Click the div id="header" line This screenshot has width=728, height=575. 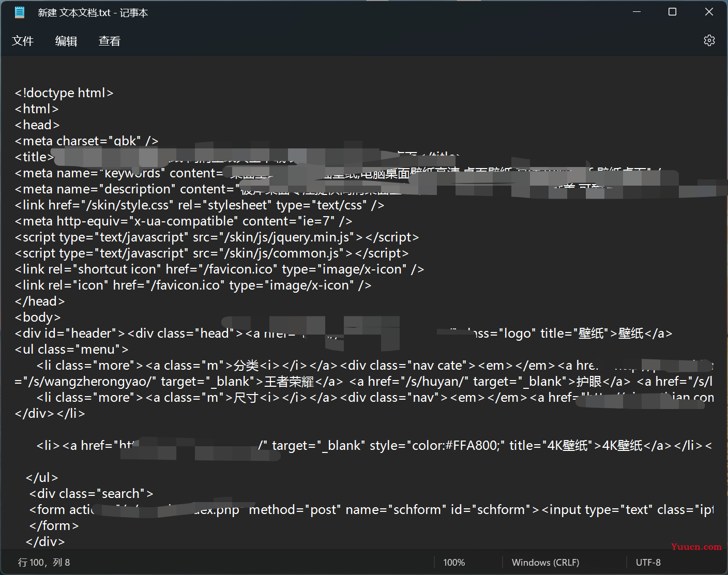pyautogui.click(x=343, y=333)
